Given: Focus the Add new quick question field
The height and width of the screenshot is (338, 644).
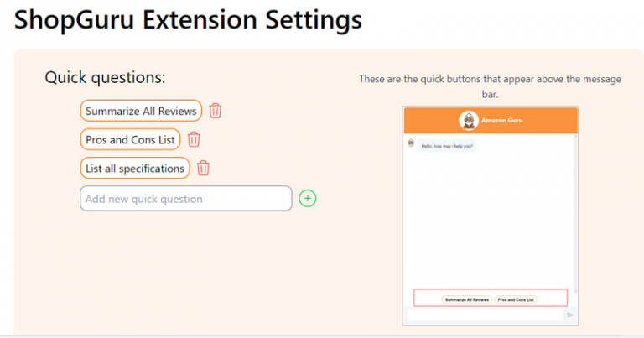Looking at the screenshot, I should coord(186,199).
